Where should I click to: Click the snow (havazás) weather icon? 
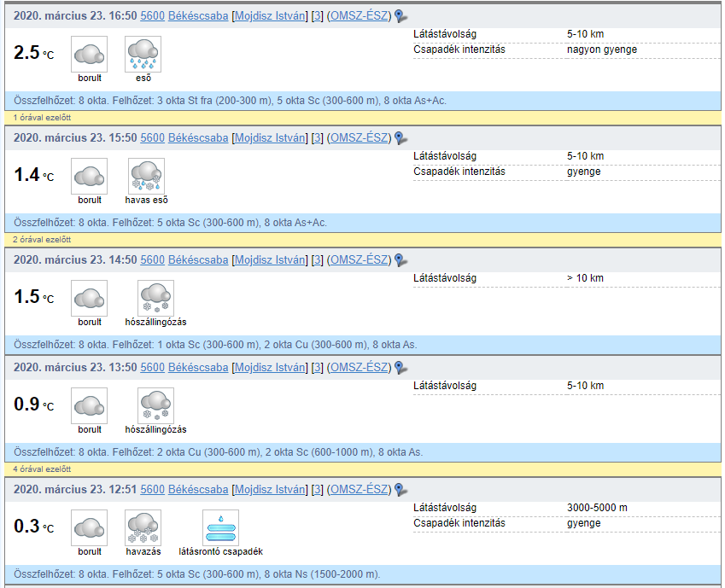click(143, 527)
